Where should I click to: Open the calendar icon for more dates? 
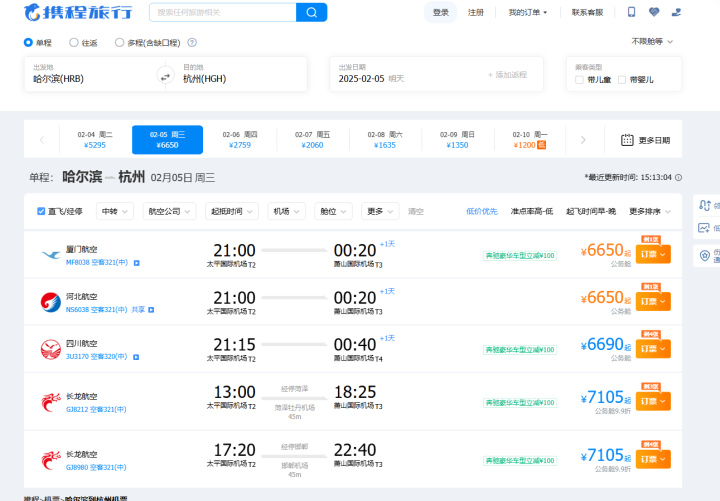pos(627,140)
